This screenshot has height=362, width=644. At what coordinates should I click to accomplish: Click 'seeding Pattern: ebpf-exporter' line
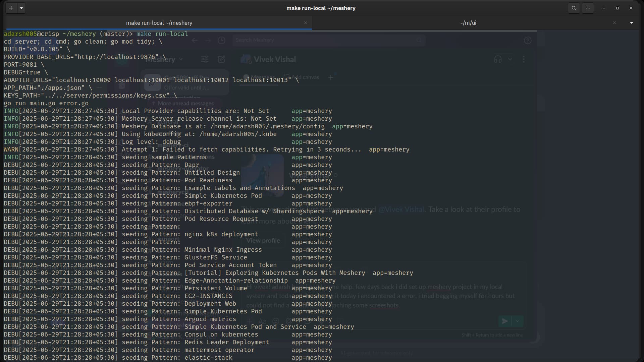(168, 203)
